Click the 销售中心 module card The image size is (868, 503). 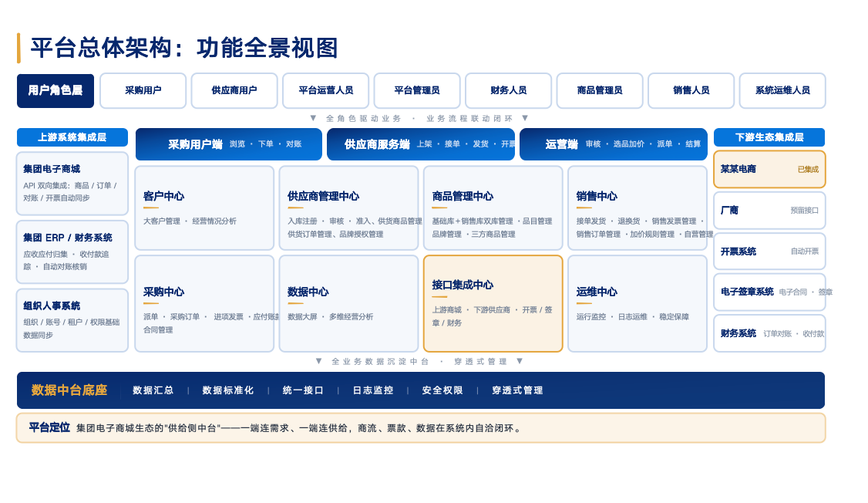point(638,208)
